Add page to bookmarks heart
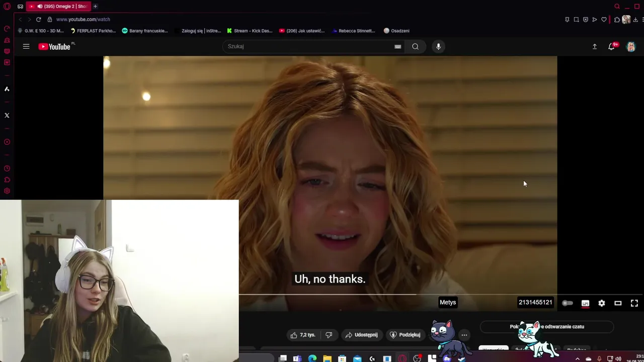The image size is (644, 362). point(604,19)
